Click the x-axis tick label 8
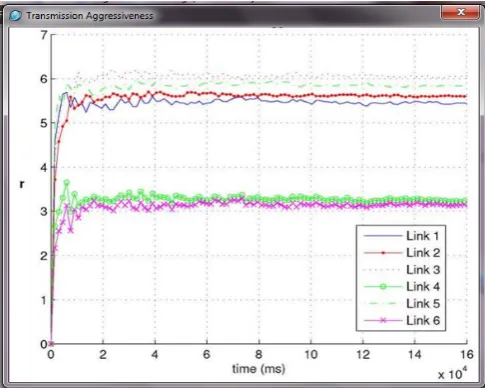 pyautogui.click(x=259, y=354)
